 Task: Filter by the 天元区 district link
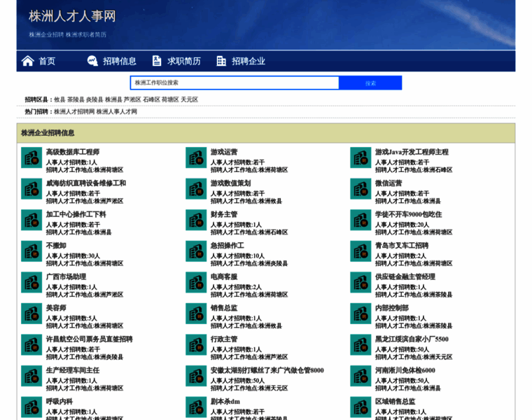(x=190, y=100)
